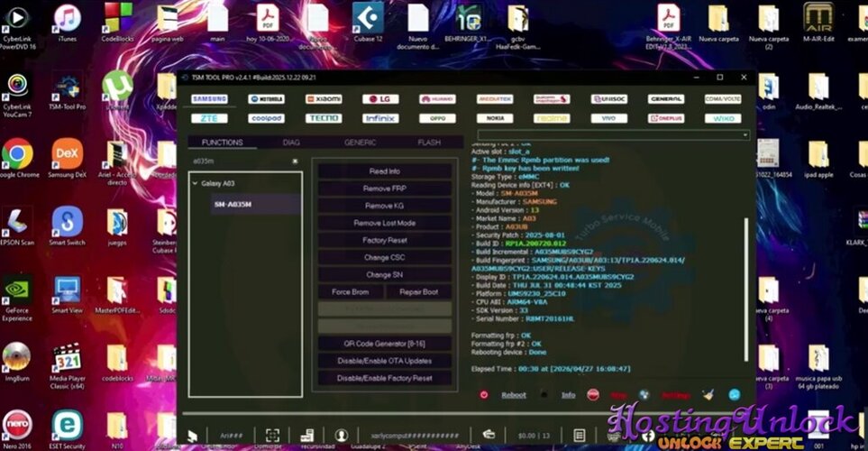Open the TSM-Tool Pro desktop shortcut
868x451 pixels.
67,93
